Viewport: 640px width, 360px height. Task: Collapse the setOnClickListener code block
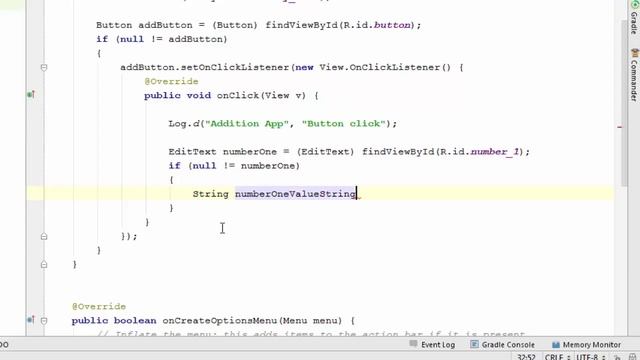pyautogui.click(x=44, y=67)
